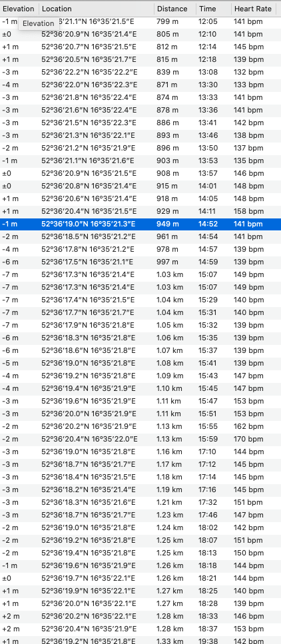Image resolution: width=281 pixels, height=644 pixels.
Task: Sort by the Elevation column header
Action: [x=19, y=9]
